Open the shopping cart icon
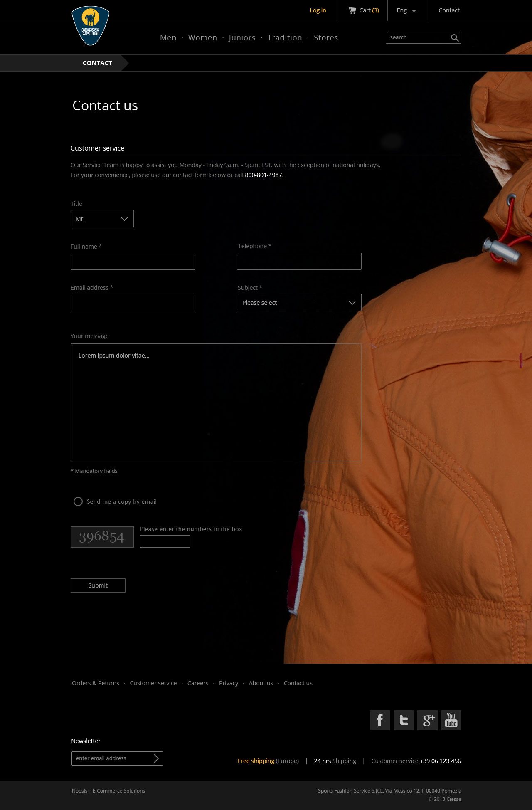The image size is (532, 810). pos(352,10)
